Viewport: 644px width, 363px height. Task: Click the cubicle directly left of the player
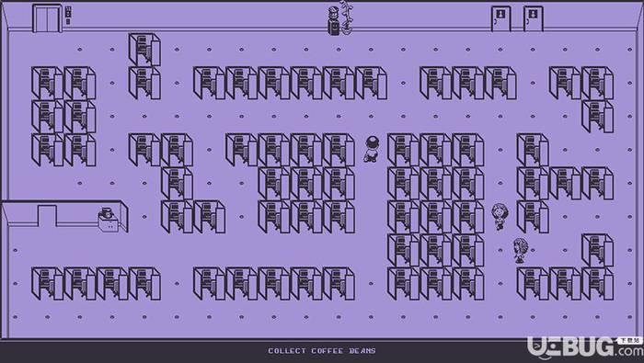click(x=339, y=149)
